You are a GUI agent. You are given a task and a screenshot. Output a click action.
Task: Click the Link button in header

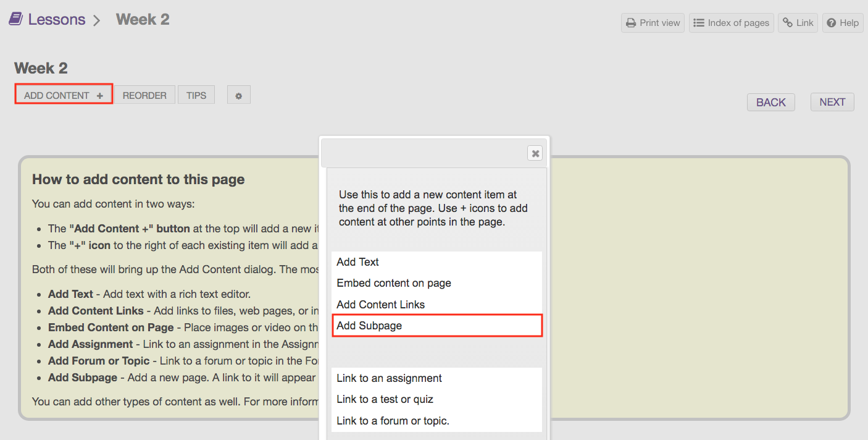pos(798,23)
